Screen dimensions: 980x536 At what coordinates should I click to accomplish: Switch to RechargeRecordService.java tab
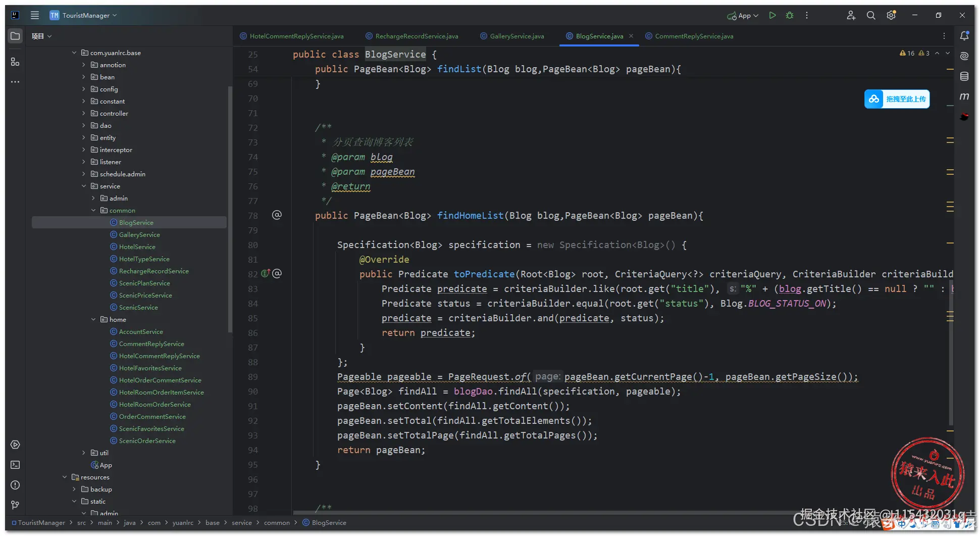(411, 36)
